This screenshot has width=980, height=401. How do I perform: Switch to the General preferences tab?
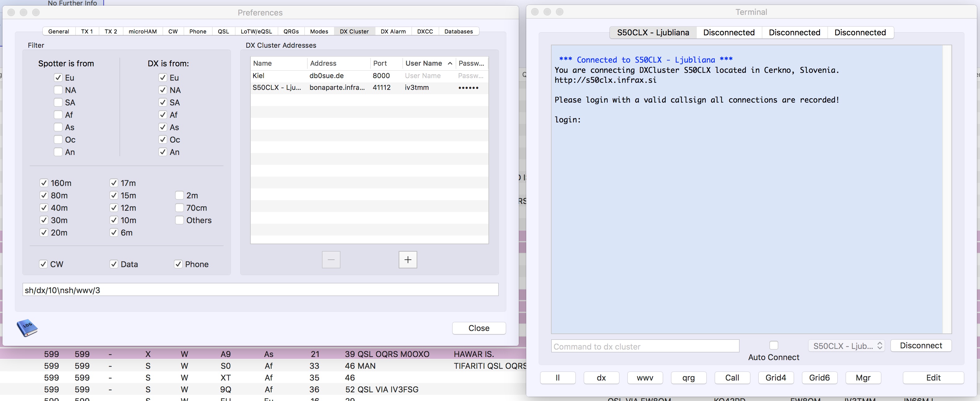[x=59, y=32]
